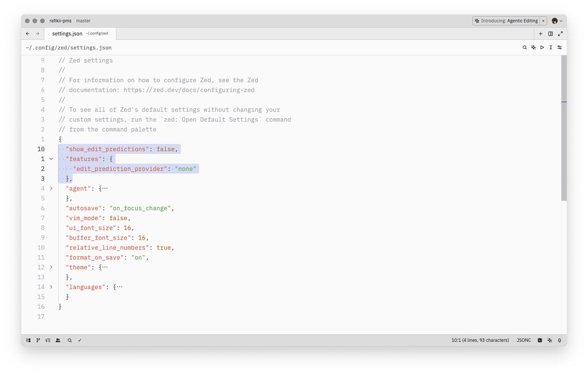This screenshot has width=588, height=374.
Task: Create a new item with plus icon
Action: click(540, 34)
